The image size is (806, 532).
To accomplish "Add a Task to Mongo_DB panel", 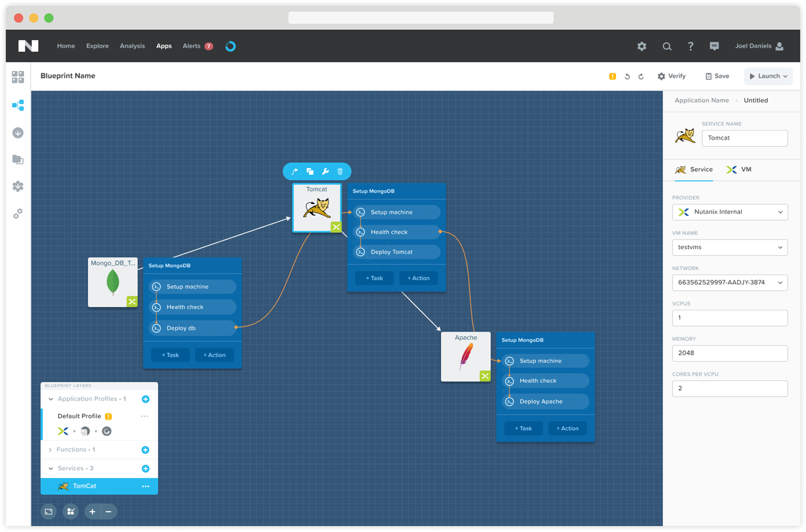I will coord(170,355).
